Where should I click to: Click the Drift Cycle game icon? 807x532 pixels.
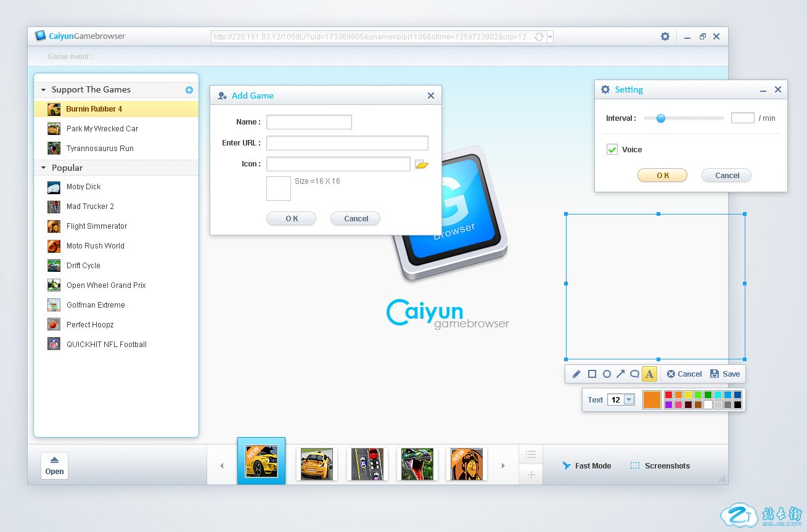point(54,266)
